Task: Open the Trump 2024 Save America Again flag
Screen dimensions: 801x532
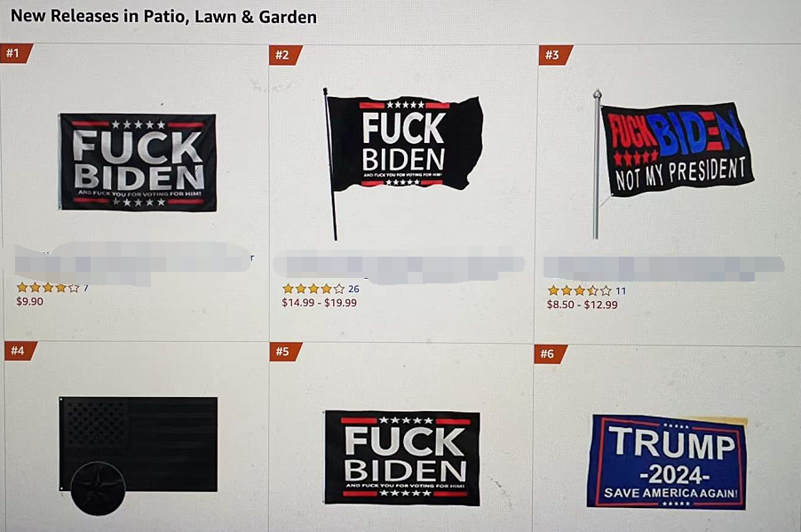Action: pyautogui.click(x=667, y=462)
